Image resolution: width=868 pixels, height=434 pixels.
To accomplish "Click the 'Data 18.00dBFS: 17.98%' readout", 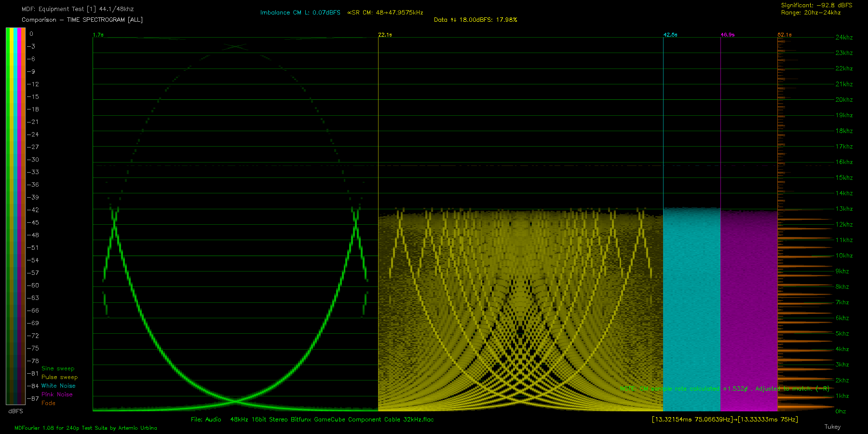I will pos(475,20).
